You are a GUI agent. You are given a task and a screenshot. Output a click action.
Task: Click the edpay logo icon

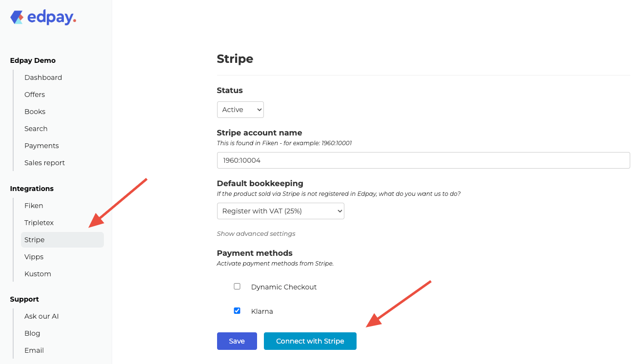(x=17, y=18)
